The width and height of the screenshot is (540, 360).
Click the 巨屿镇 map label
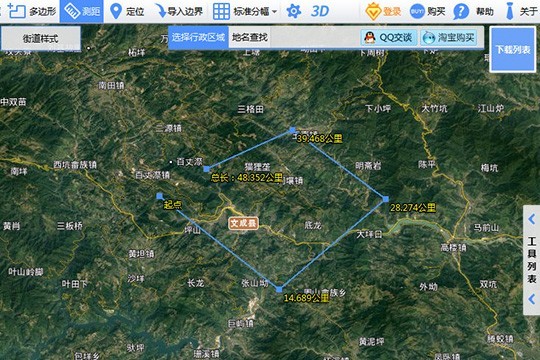click(240, 323)
